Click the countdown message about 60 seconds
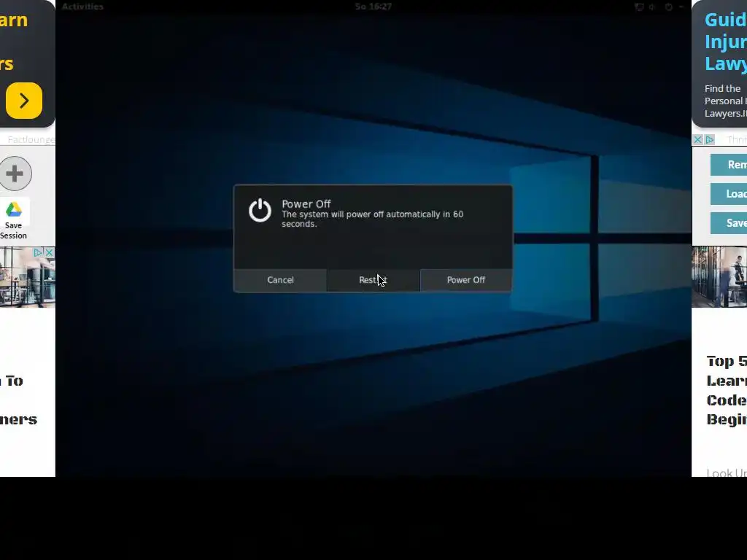The height and width of the screenshot is (560, 747). point(372,219)
